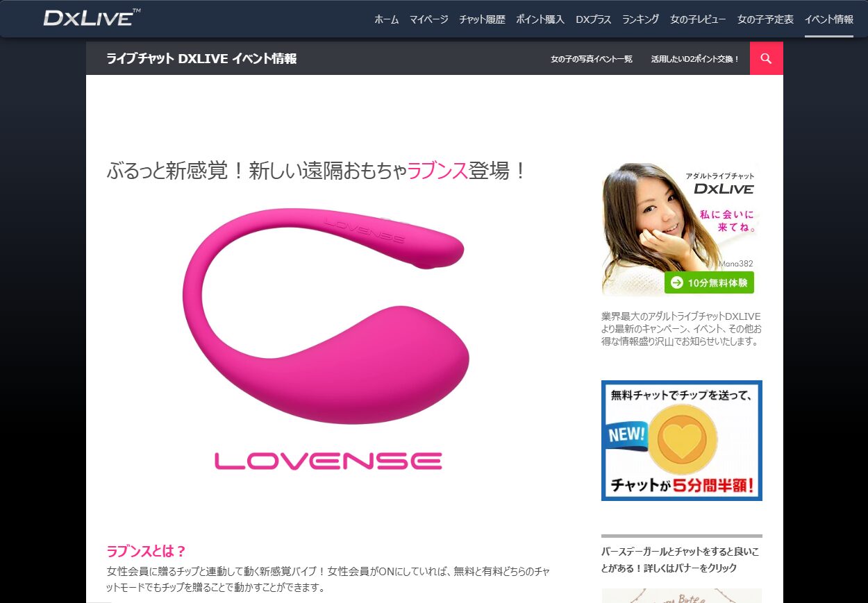The height and width of the screenshot is (603, 868).
Task: Open ポイント購入 page
Action: 540,19
